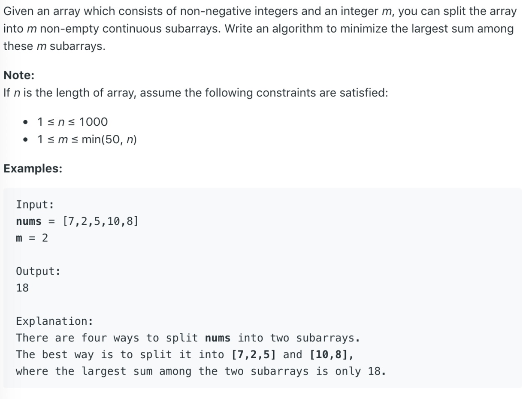Click the 'Input:' label in code block
The height and width of the screenshot is (399, 532).
pos(35,205)
